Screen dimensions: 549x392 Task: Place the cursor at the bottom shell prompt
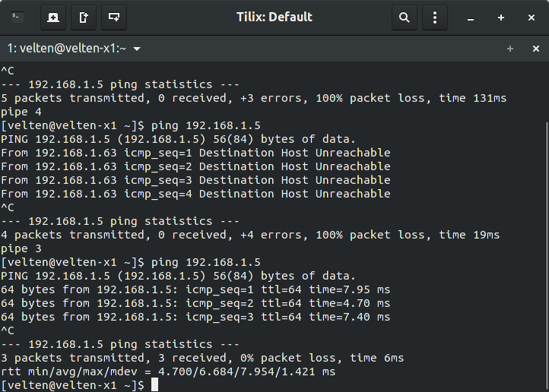[154, 385]
